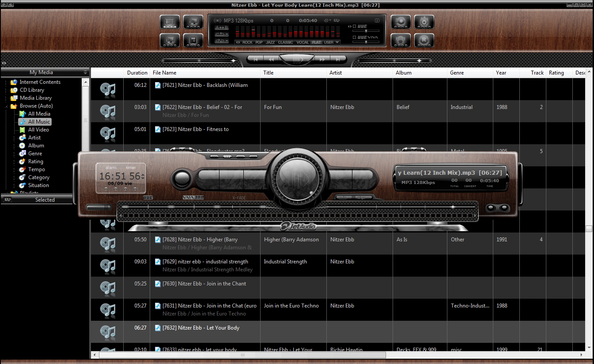Select the CLASSIC equalizer preset

click(285, 42)
